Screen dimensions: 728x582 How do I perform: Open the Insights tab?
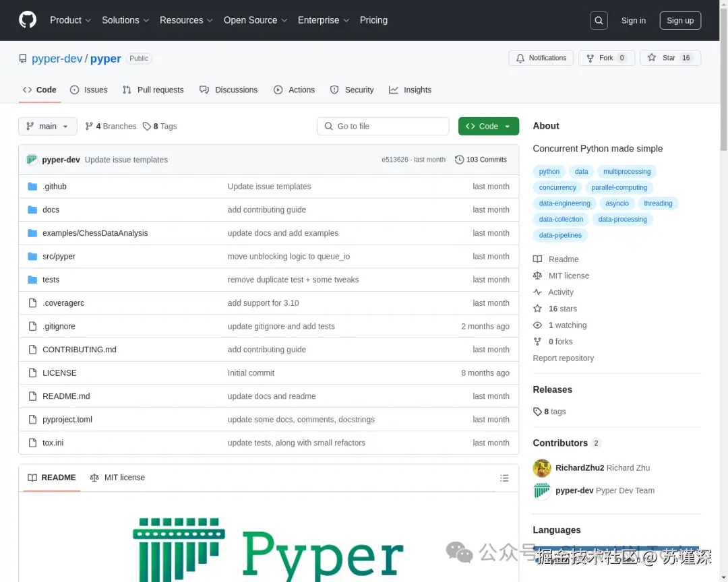click(411, 90)
